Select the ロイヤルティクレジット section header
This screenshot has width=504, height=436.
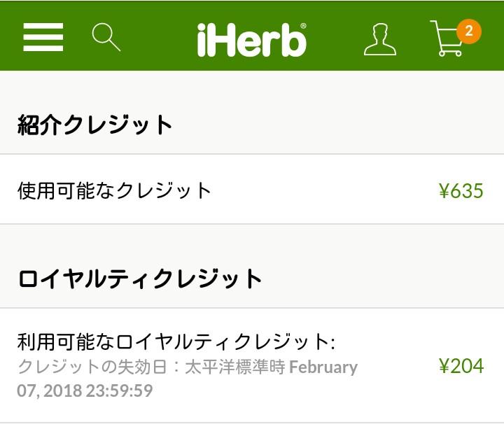[x=140, y=279]
